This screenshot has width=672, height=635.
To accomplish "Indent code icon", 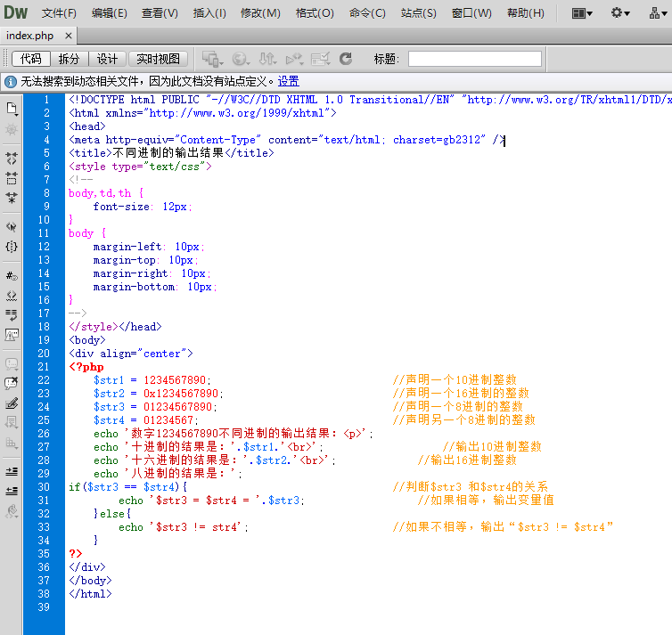I will (x=12, y=471).
